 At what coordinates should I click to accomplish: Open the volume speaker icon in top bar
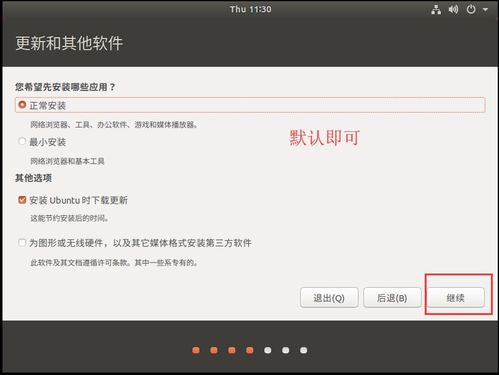[x=453, y=9]
